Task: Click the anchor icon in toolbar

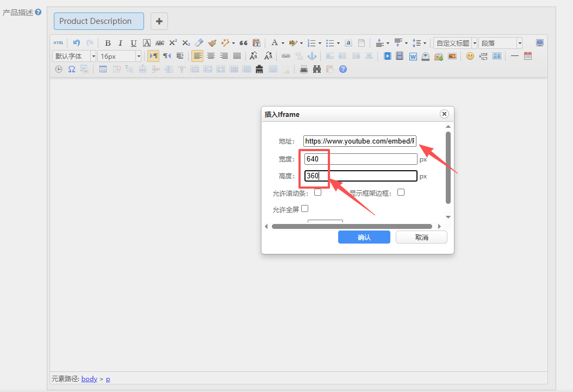Action: pos(312,56)
